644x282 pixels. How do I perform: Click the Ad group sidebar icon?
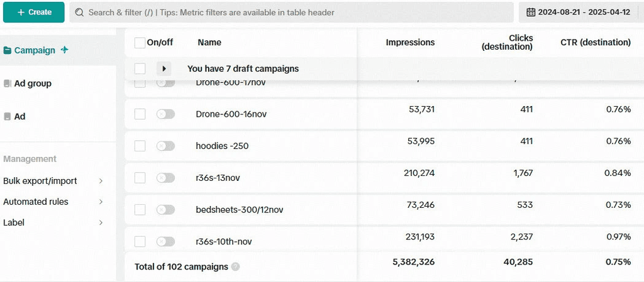pos(7,84)
